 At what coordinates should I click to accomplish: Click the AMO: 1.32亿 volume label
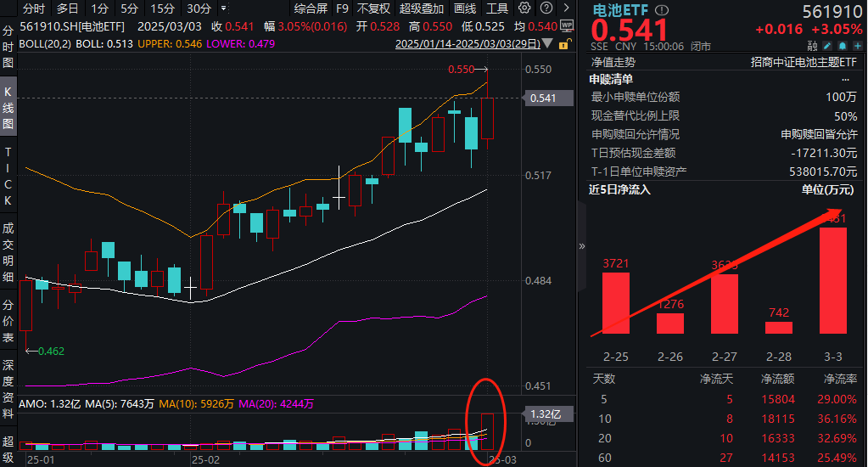[50, 404]
